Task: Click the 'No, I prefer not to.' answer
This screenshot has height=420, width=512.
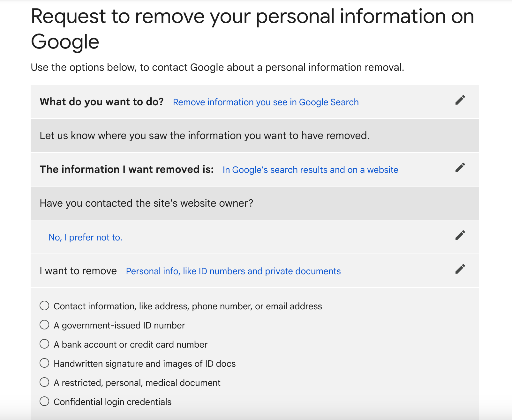Action: pyautogui.click(x=85, y=238)
